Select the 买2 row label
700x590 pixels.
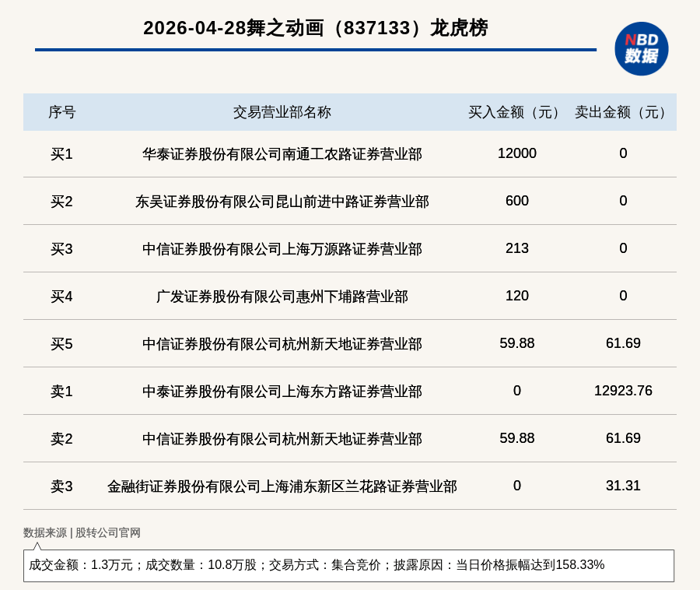pos(61,202)
